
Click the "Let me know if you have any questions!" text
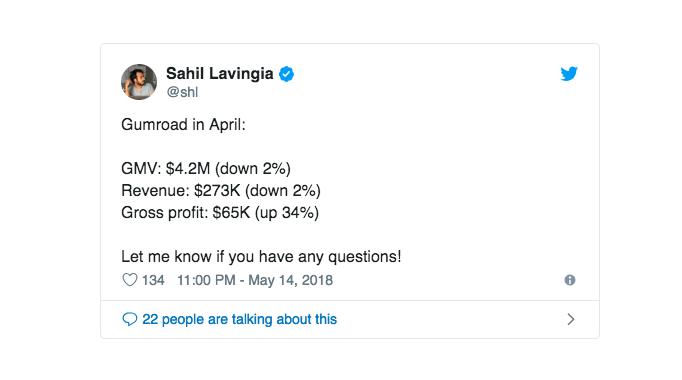[x=261, y=257]
